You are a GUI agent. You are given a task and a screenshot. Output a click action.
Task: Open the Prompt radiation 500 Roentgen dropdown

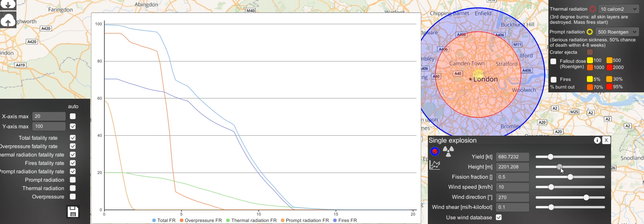pos(617,32)
